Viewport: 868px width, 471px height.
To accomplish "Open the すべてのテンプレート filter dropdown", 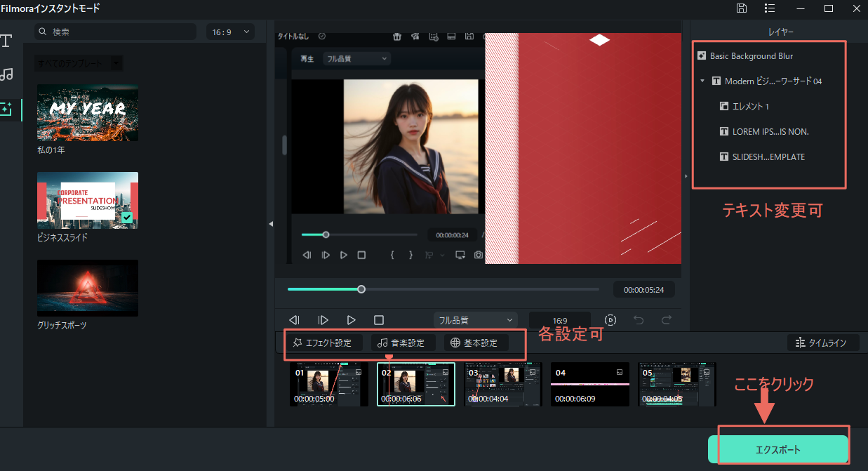I will pos(79,63).
